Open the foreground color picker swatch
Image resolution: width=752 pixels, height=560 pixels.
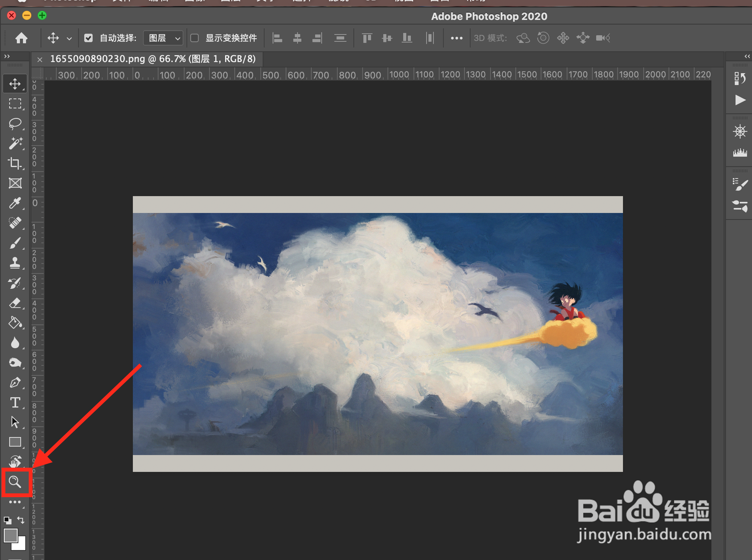[10, 535]
